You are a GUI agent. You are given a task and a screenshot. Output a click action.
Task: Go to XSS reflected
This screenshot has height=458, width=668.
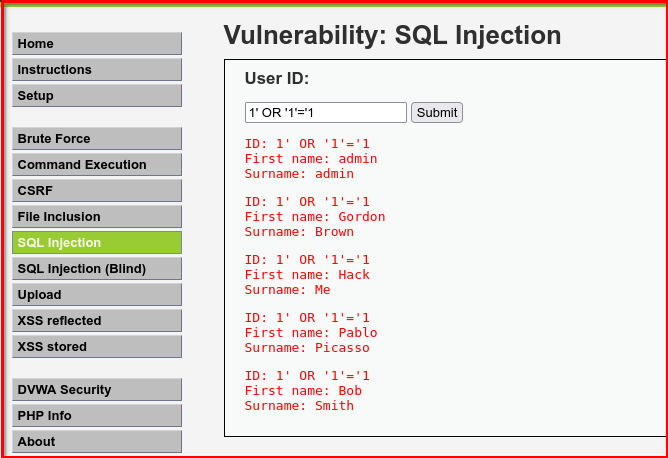point(97,320)
